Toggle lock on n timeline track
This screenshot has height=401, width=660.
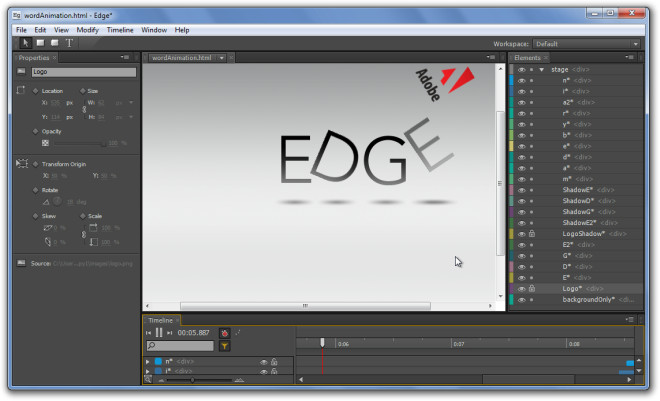(274, 361)
